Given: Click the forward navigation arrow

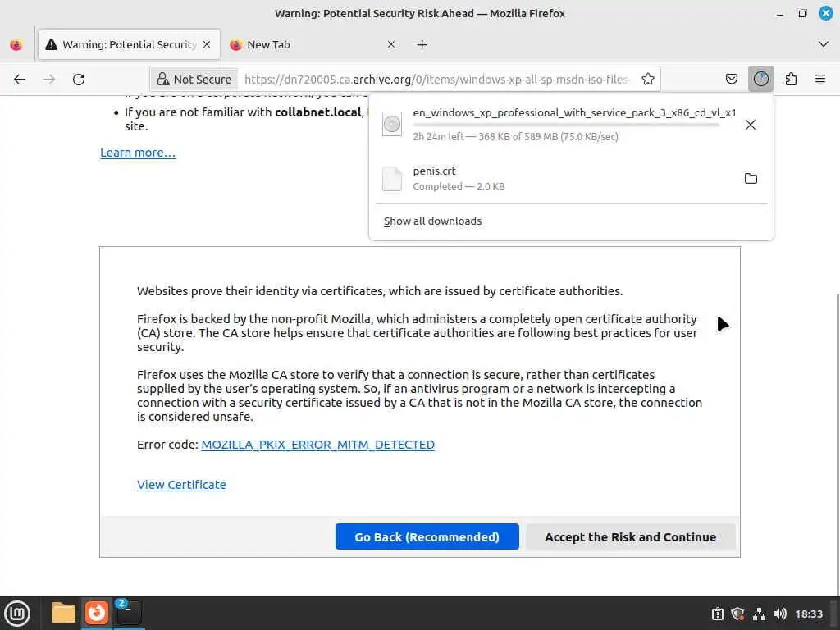Looking at the screenshot, I should [x=49, y=80].
